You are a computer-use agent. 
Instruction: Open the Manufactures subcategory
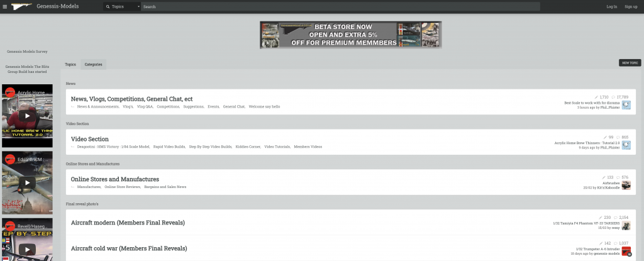[89, 187]
